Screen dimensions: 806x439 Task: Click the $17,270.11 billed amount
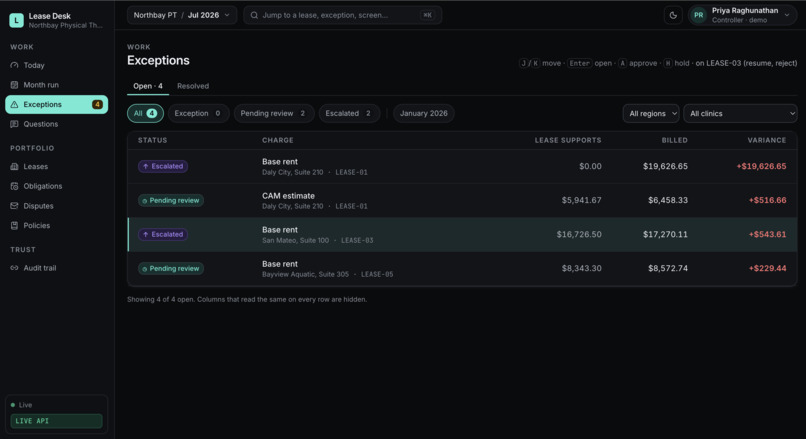tap(665, 234)
